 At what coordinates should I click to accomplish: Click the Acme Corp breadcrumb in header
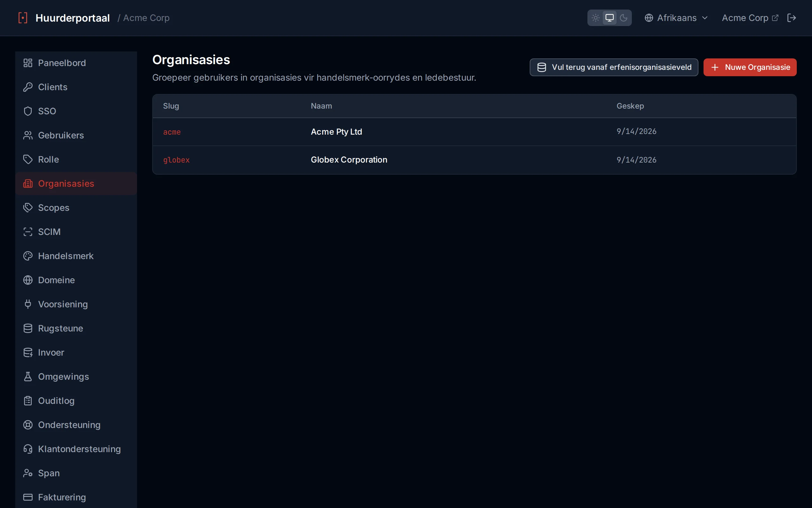click(x=146, y=18)
